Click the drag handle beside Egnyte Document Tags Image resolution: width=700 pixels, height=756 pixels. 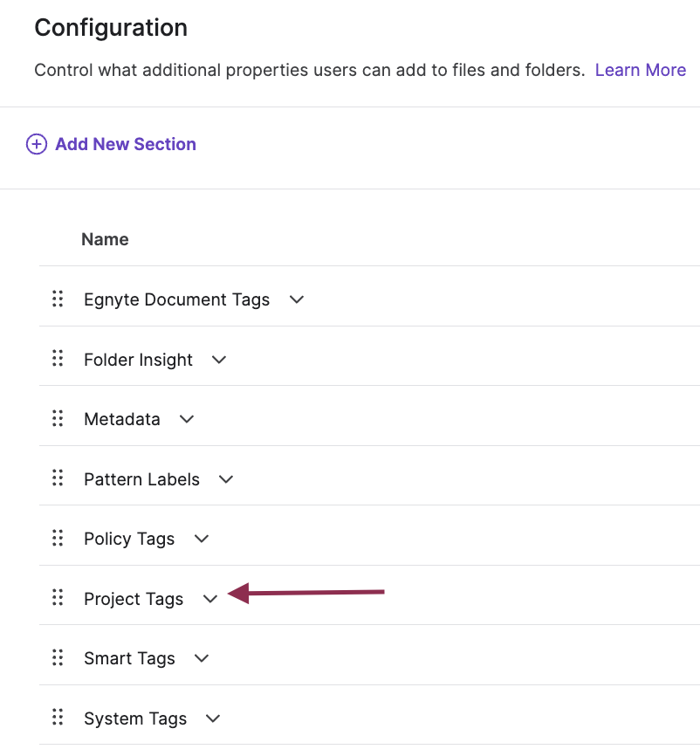click(x=58, y=299)
